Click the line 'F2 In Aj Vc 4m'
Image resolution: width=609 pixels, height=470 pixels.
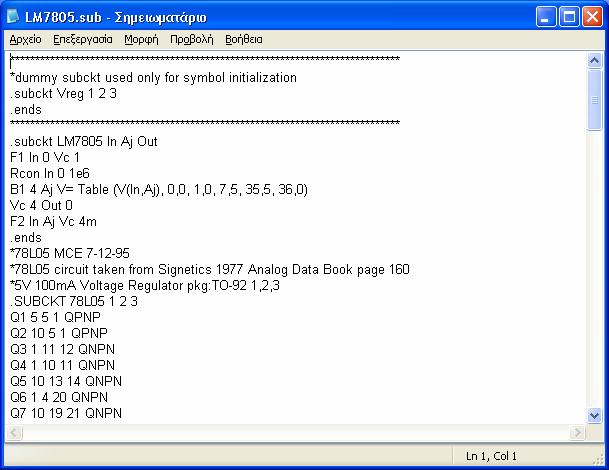[x=53, y=221]
